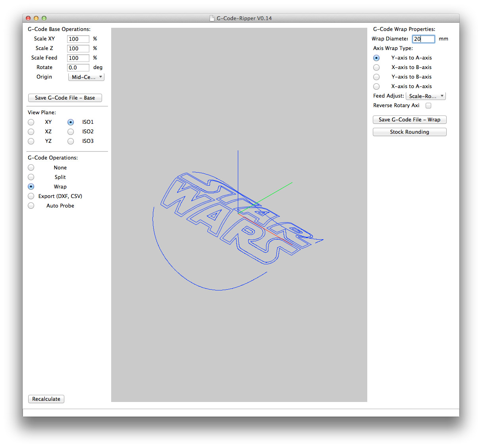Click the 'G-Code Base Operations:' heading text
482x448 pixels.
(x=59, y=29)
